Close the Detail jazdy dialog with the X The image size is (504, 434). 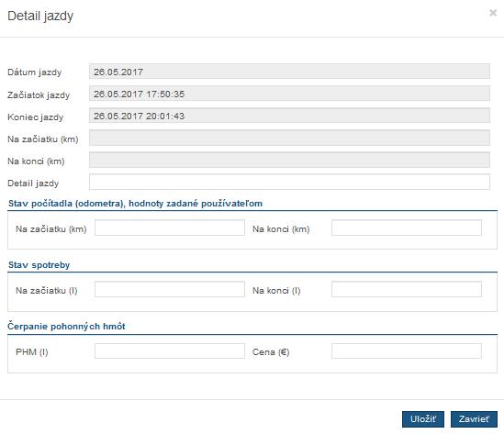(493, 13)
